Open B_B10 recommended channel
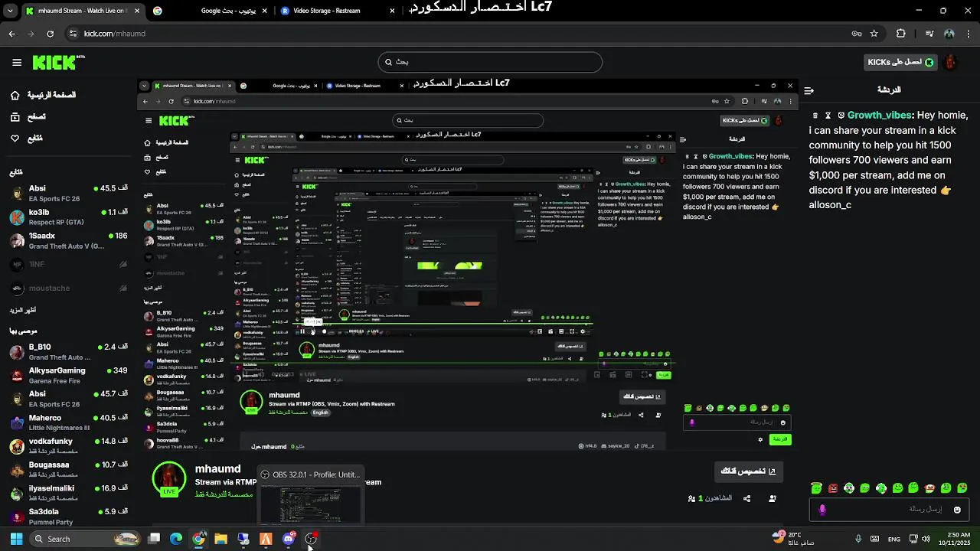The height and width of the screenshot is (551, 980). (69, 351)
